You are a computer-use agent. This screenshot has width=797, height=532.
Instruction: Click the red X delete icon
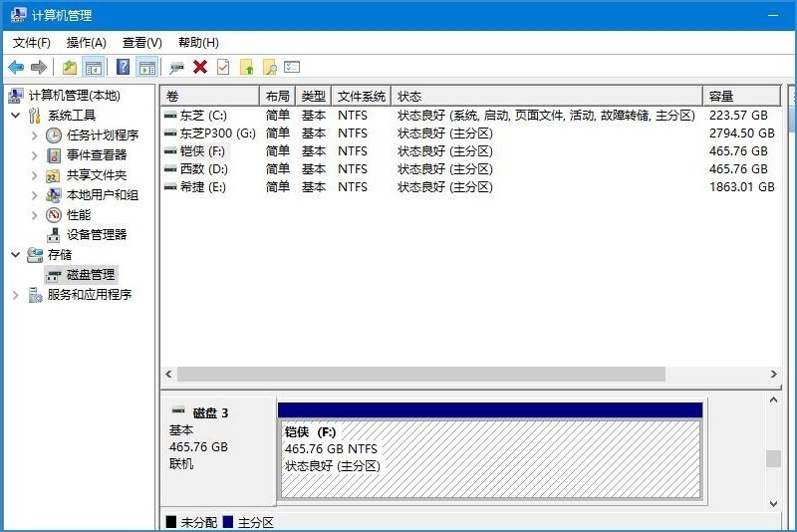pos(200,67)
